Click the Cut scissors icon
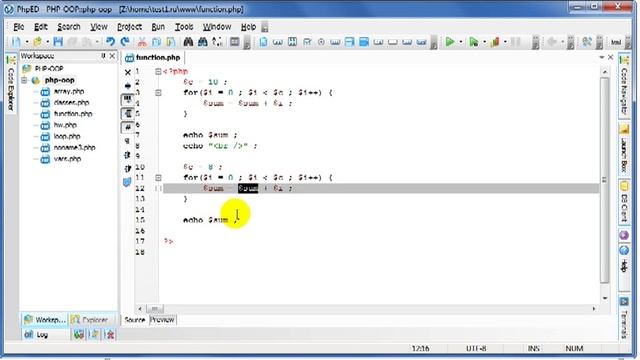 (x=142, y=42)
